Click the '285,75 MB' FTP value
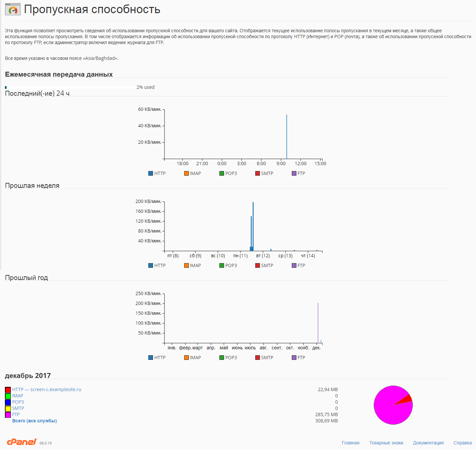The image size is (476, 450). pos(326,414)
